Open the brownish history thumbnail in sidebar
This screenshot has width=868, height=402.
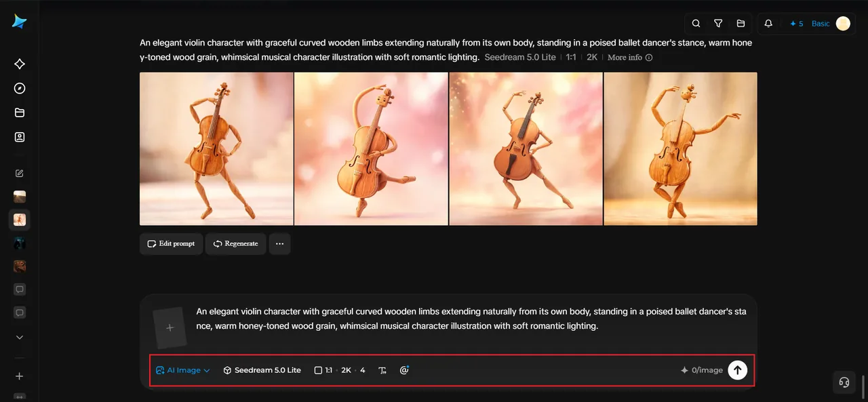tap(20, 197)
